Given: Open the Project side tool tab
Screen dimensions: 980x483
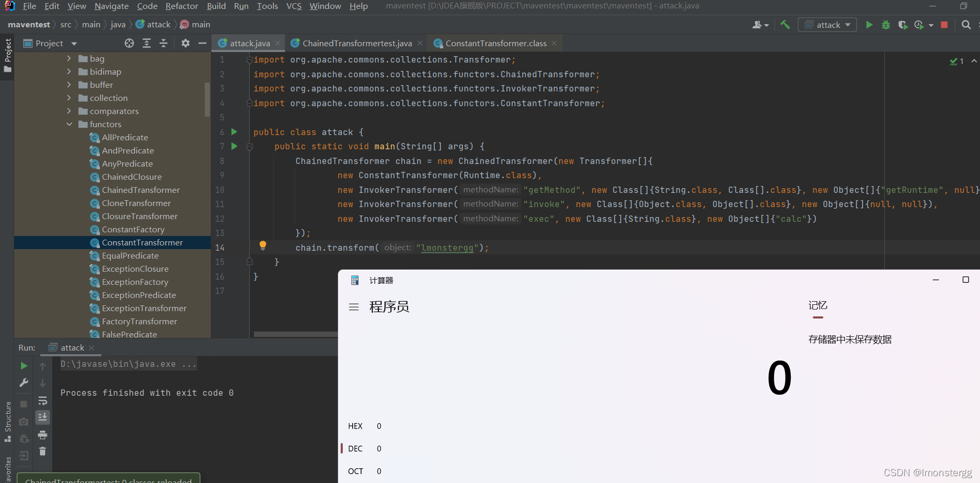Looking at the screenshot, I should (x=7, y=56).
